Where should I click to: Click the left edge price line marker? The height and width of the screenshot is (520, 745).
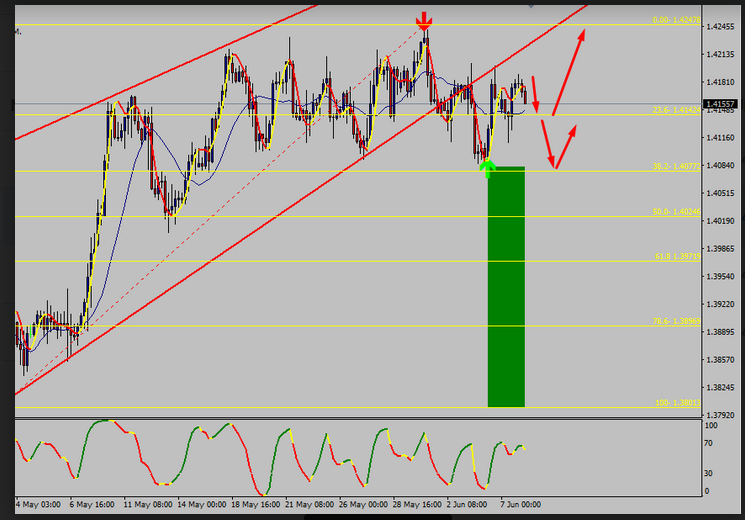[11, 104]
